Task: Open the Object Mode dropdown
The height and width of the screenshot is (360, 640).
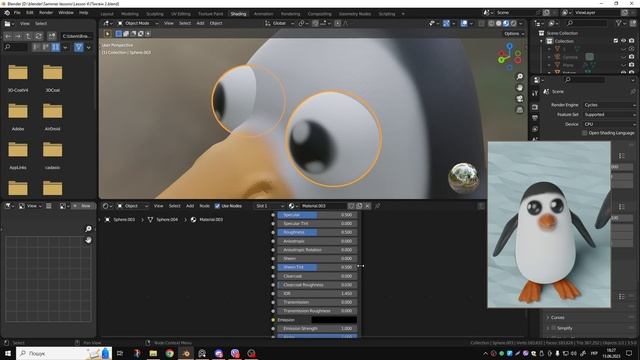Action: (x=138, y=24)
